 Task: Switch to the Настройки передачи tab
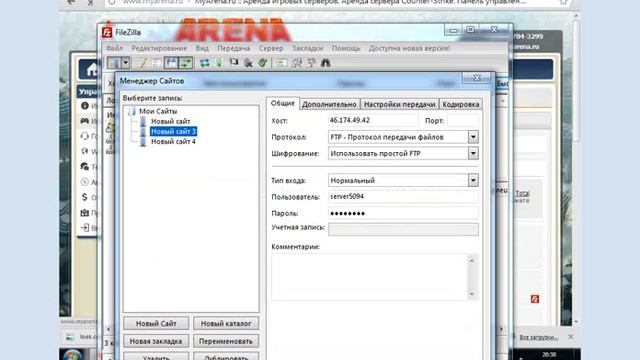pos(399,104)
